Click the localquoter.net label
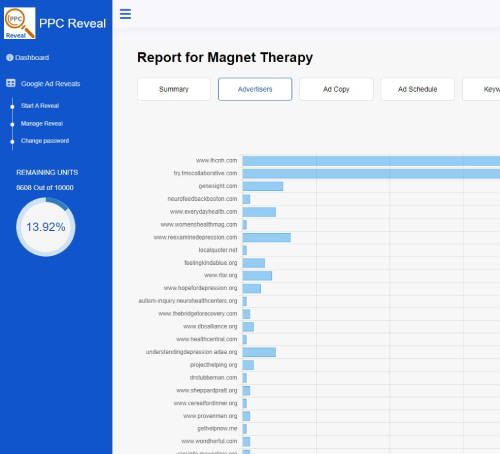500x454 pixels. tap(218, 250)
